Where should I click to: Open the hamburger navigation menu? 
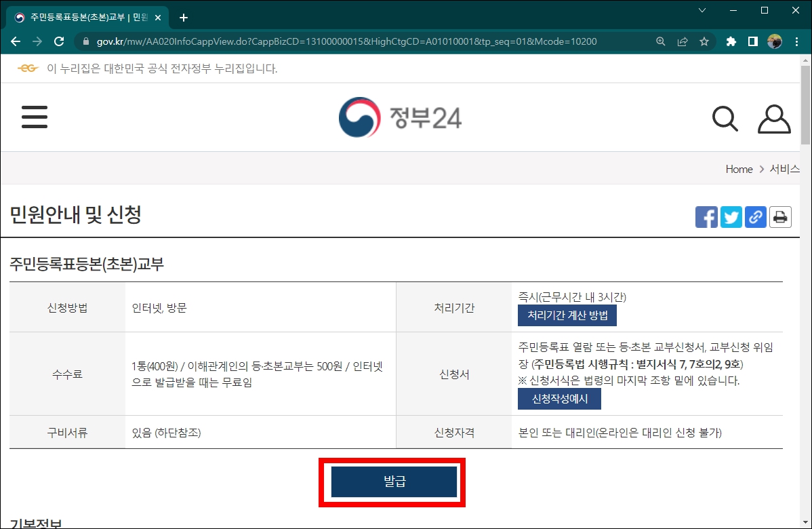pyautogui.click(x=35, y=117)
